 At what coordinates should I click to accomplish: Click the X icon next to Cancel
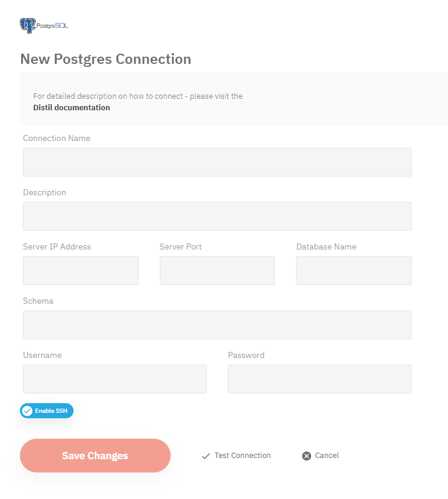point(306,456)
